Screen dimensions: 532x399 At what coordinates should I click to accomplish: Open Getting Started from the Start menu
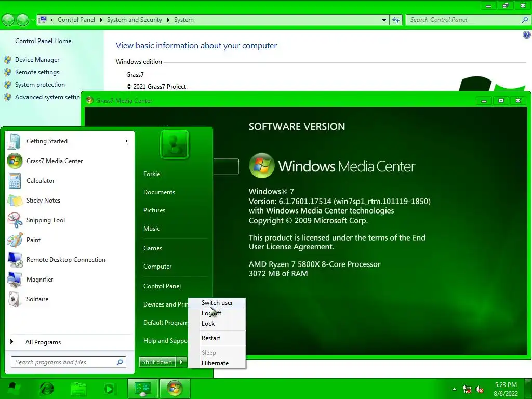pos(70,141)
